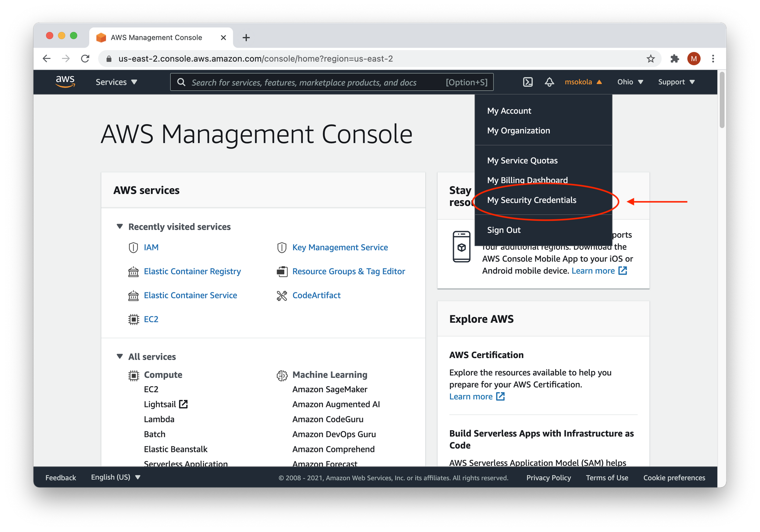760x532 pixels.
Task: Close the AWS Management Console tab
Action: 223,38
